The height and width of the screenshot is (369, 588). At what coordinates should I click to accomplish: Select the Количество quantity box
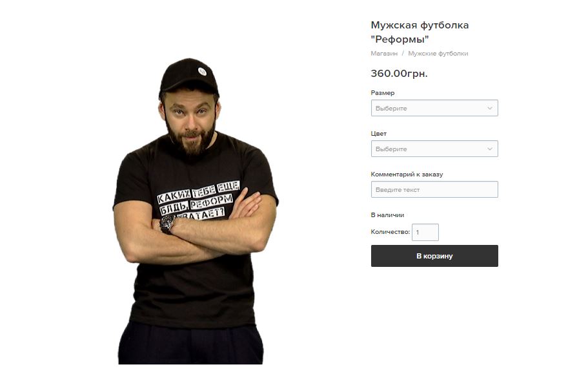pyautogui.click(x=425, y=232)
